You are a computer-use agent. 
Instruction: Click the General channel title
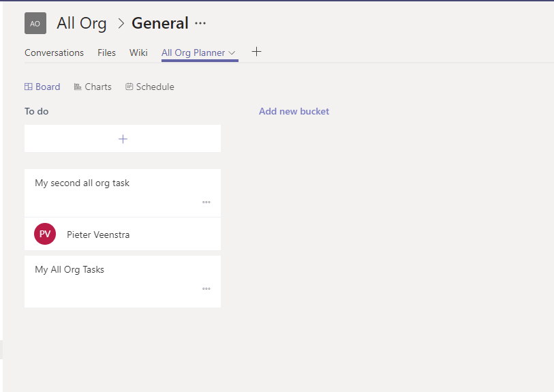(x=160, y=23)
